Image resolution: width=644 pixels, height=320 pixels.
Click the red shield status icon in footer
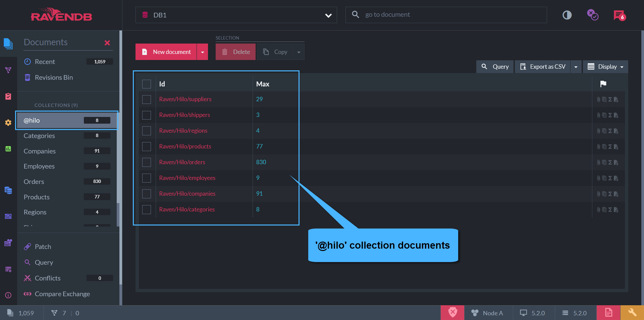tap(452, 313)
